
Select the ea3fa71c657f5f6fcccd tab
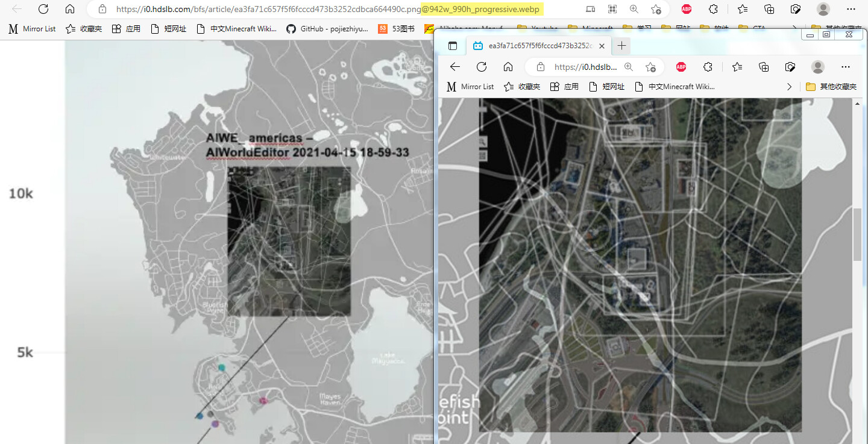539,46
